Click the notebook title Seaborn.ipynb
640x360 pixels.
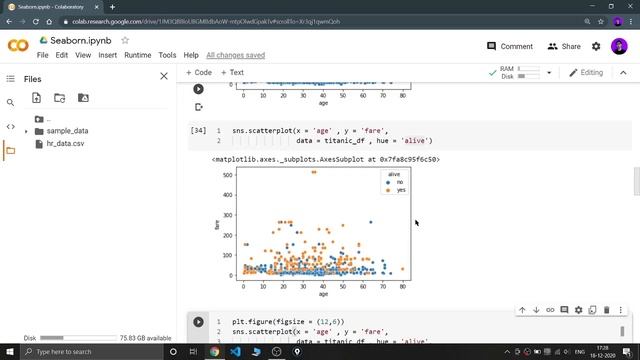point(81,40)
